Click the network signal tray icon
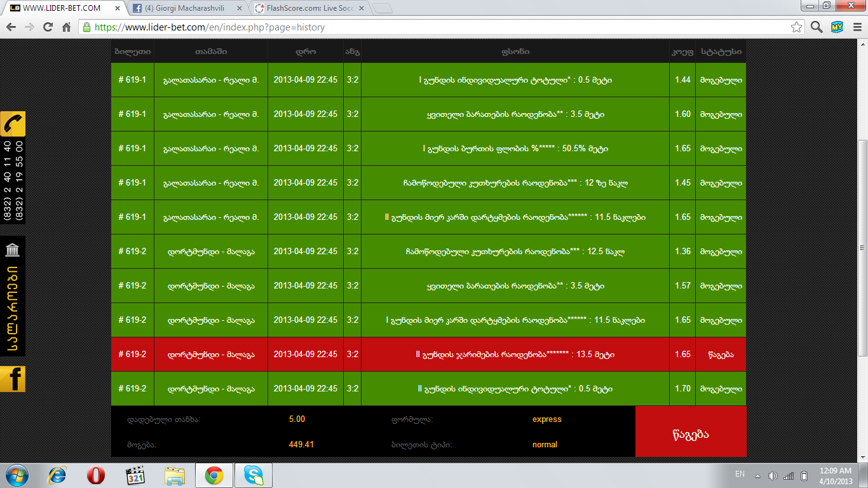Image resolution: width=868 pixels, height=488 pixels. 789,476
